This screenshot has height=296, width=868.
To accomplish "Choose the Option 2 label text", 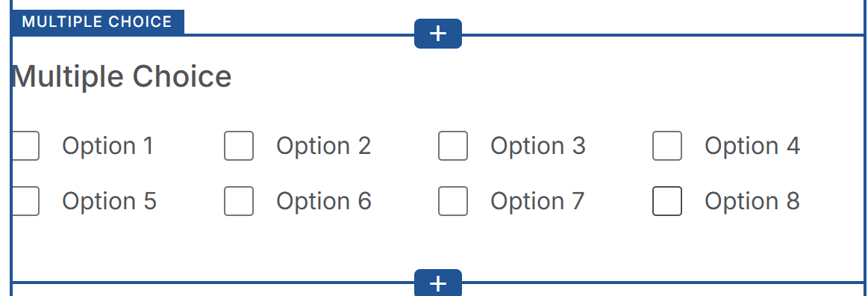I will point(323,147).
